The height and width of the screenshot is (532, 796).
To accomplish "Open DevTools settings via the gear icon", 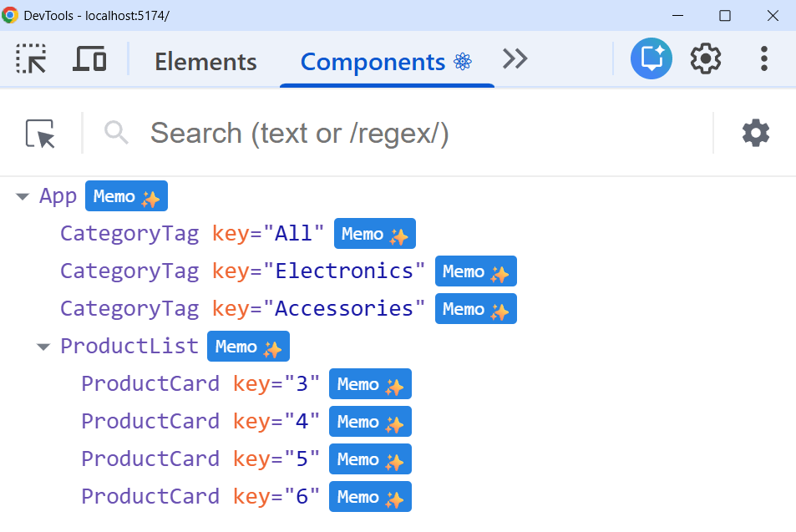I will (x=705, y=58).
